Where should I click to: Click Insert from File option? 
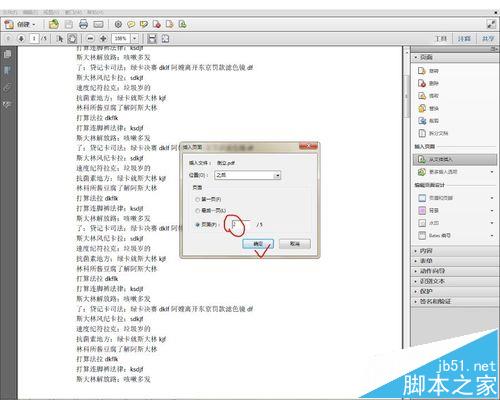click(x=455, y=160)
